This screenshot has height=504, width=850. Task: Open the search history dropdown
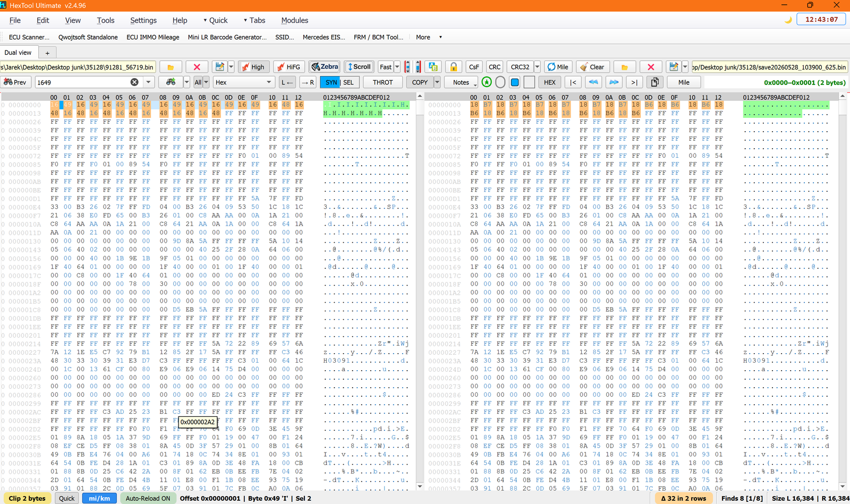pyautogui.click(x=149, y=82)
